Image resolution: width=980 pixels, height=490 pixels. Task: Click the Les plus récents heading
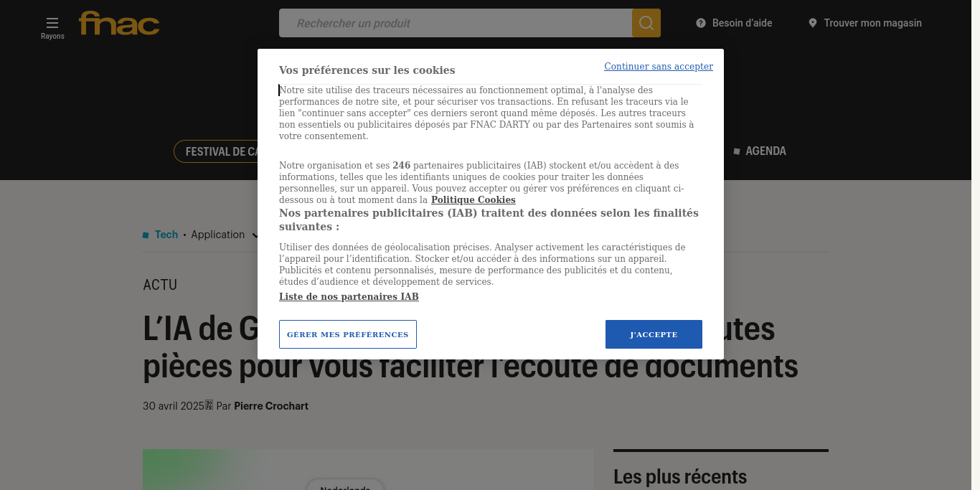(680, 476)
